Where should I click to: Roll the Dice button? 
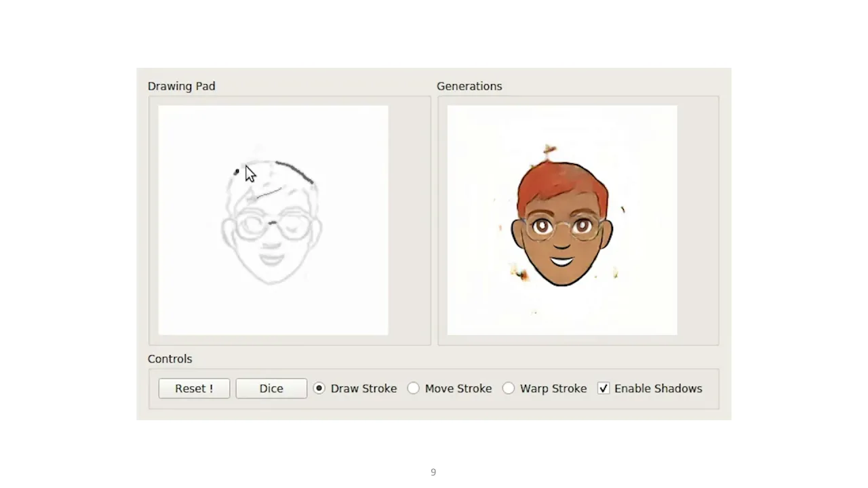pyautogui.click(x=271, y=388)
